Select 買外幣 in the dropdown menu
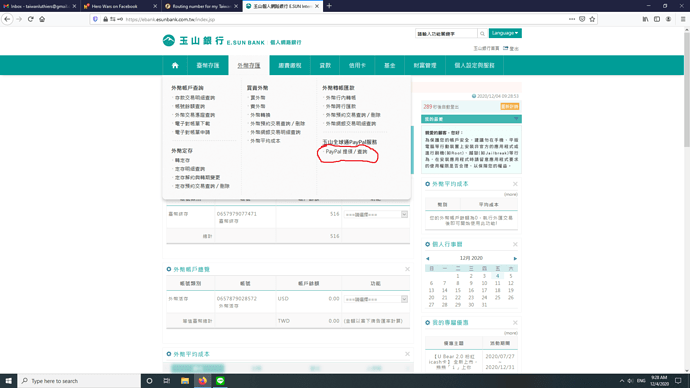The height and width of the screenshot is (388, 690). click(257, 98)
